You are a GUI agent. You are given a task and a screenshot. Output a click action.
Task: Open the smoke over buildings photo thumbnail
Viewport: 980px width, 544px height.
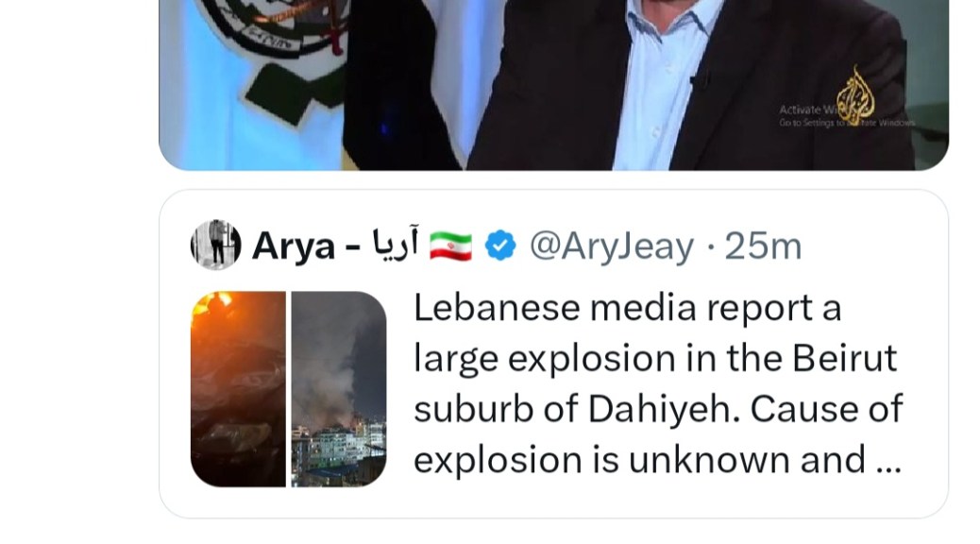tap(339, 389)
